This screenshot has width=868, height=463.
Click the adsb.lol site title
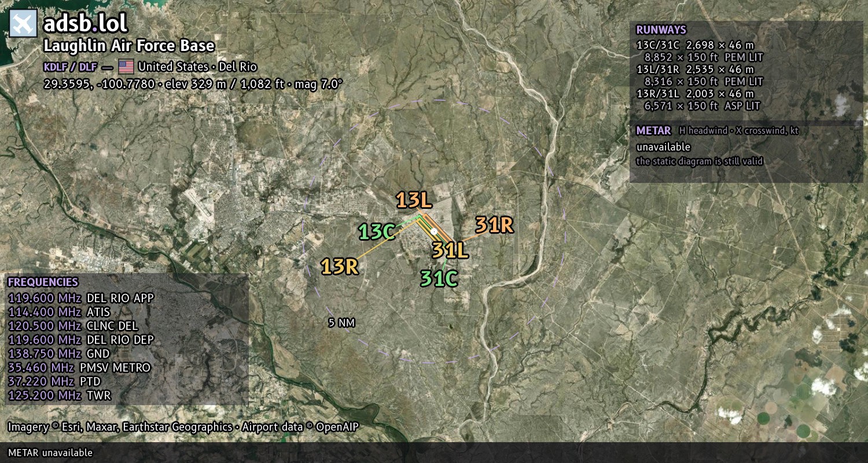(85, 24)
